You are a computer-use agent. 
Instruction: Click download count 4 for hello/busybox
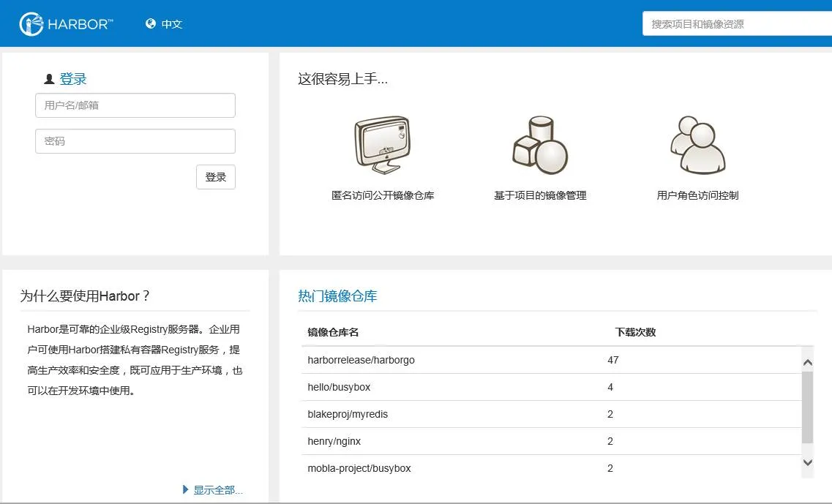click(610, 387)
